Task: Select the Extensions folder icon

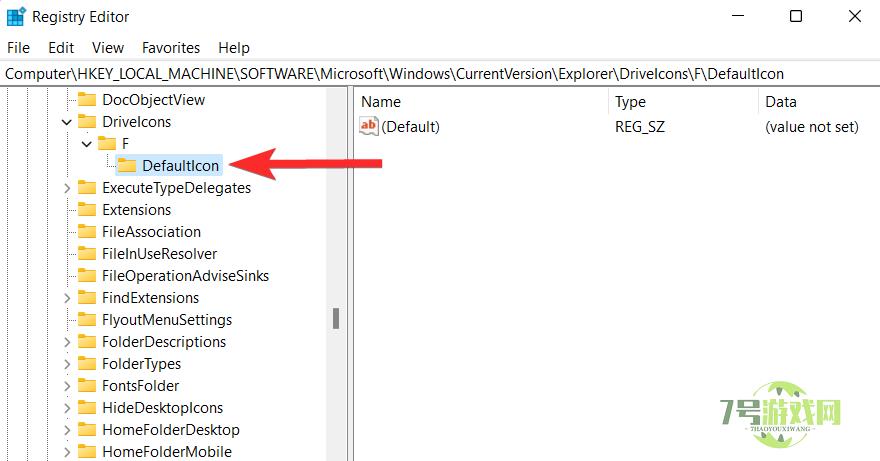Action: tap(87, 209)
